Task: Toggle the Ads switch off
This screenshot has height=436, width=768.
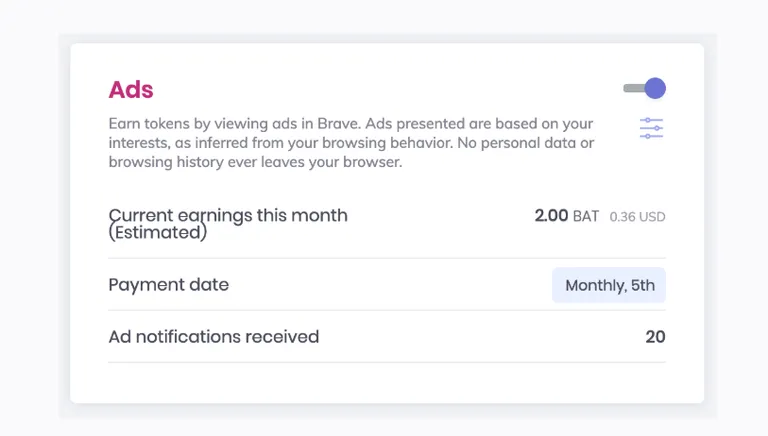Action: pos(645,89)
